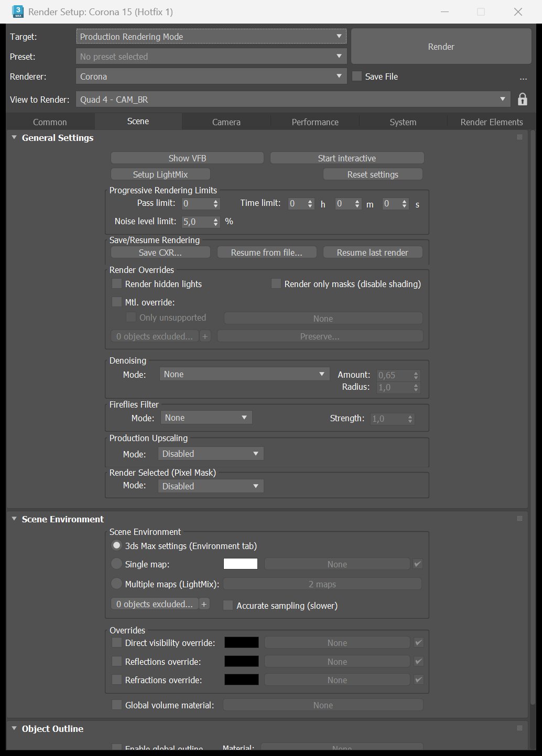Click Reflections override color swatch
The width and height of the screenshot is (542, 756).
(x=242, y=661)
